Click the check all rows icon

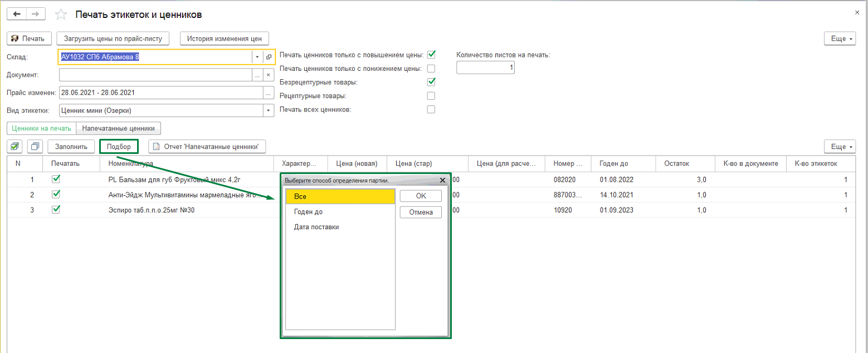tap(15, 147)
